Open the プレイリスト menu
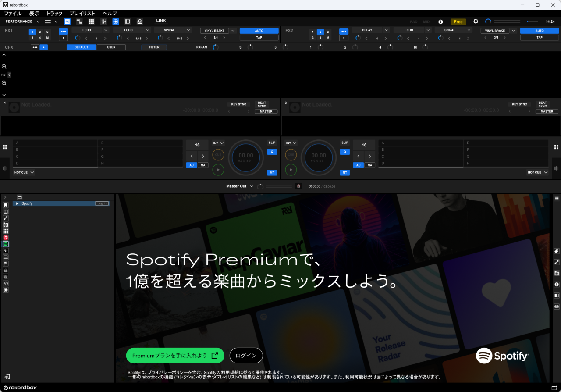This screenshot has width=561, height=392. pyautogui.click(x=82, y=14)
